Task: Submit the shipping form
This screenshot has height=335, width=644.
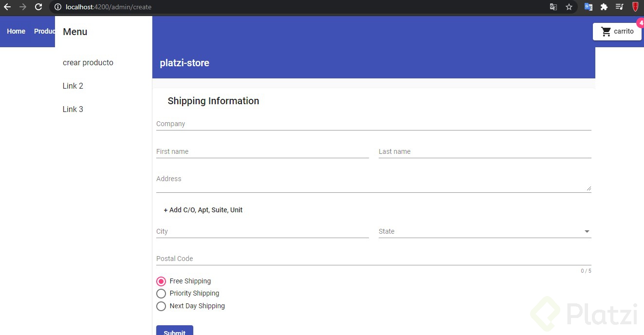Action: [175, 331]
